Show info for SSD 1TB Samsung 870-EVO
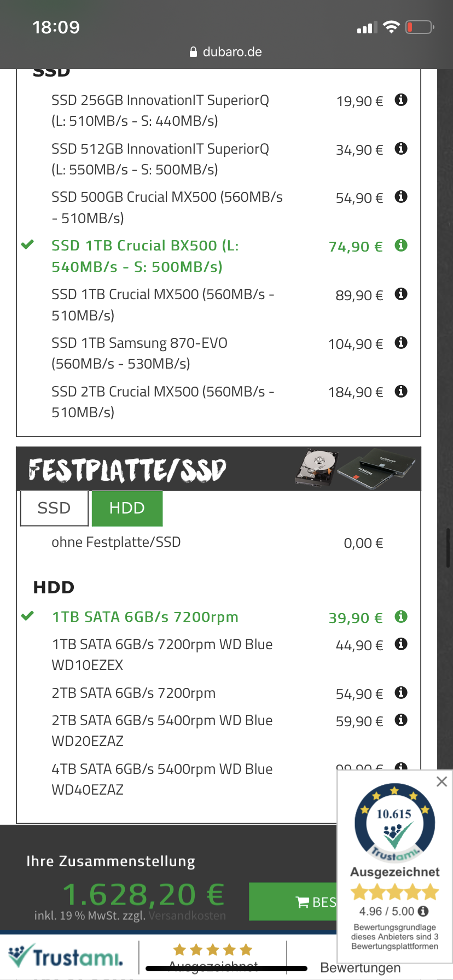 401,343
